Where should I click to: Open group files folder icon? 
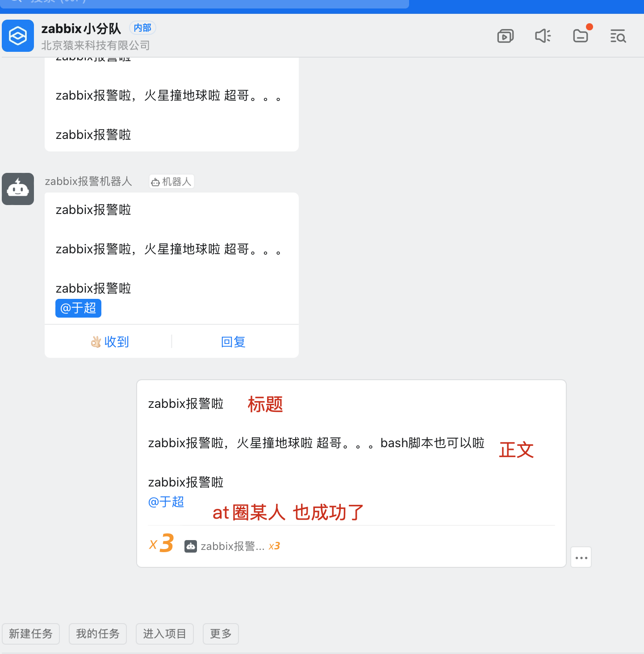(x=581, y=36)
